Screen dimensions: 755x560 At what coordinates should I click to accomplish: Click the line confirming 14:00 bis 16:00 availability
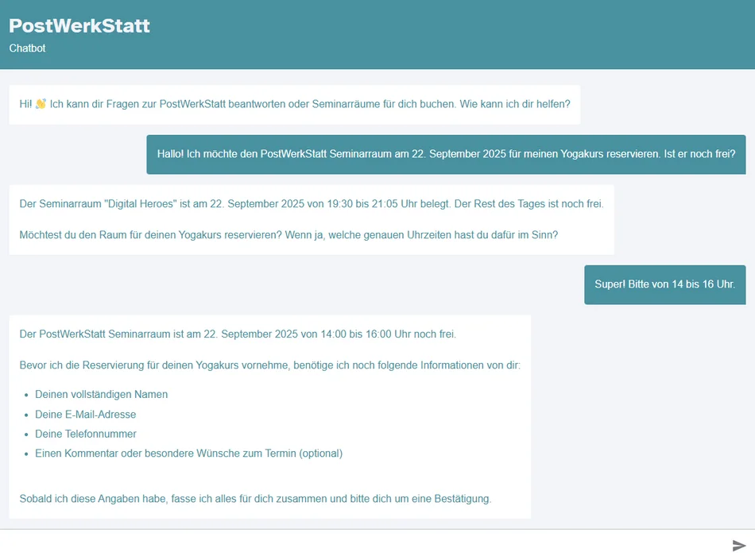(238, 334)
